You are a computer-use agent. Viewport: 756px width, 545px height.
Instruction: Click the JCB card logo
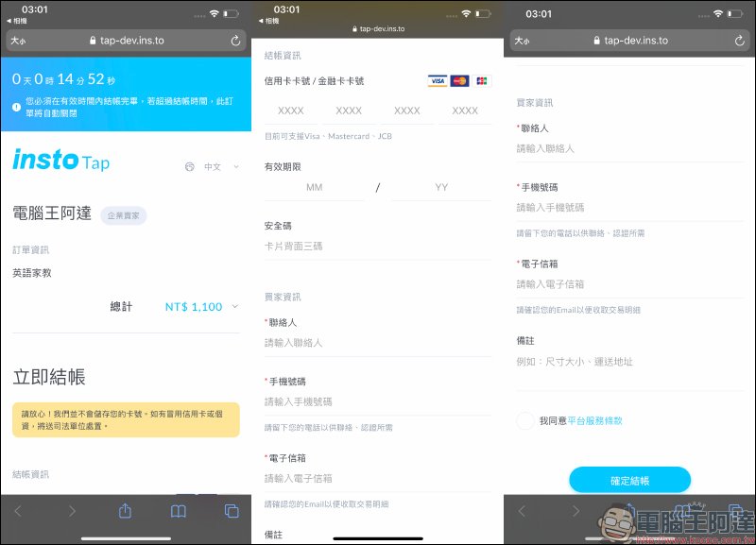point(482,81)
